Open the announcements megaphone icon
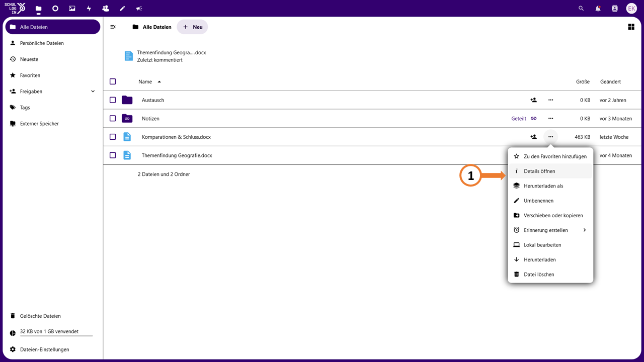The image size is (644, 362). point(139,9)
